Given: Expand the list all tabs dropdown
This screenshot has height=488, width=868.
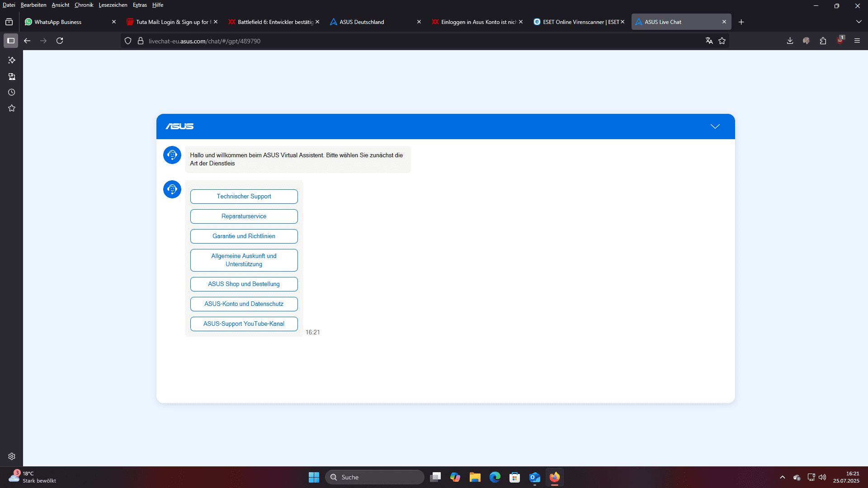Looking at the screenshot, I should click(x=859, y=22).
